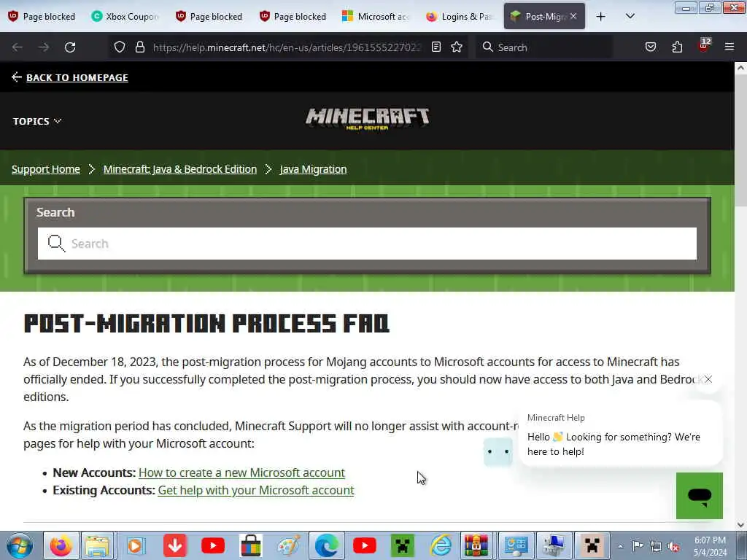This screenshot has height=560, width=747.
Task: Open Get help with your Microsoft account
Action: 256,490
